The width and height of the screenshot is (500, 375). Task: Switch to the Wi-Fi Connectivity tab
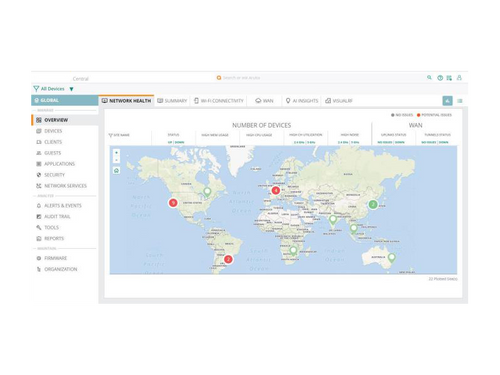pos(219,101)
